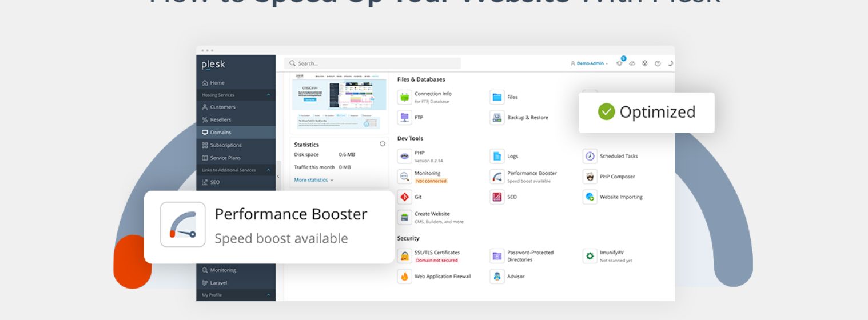The image size is (868, 320).
Task: Open extensions notifications icon with badge
Action: (620, 62)
